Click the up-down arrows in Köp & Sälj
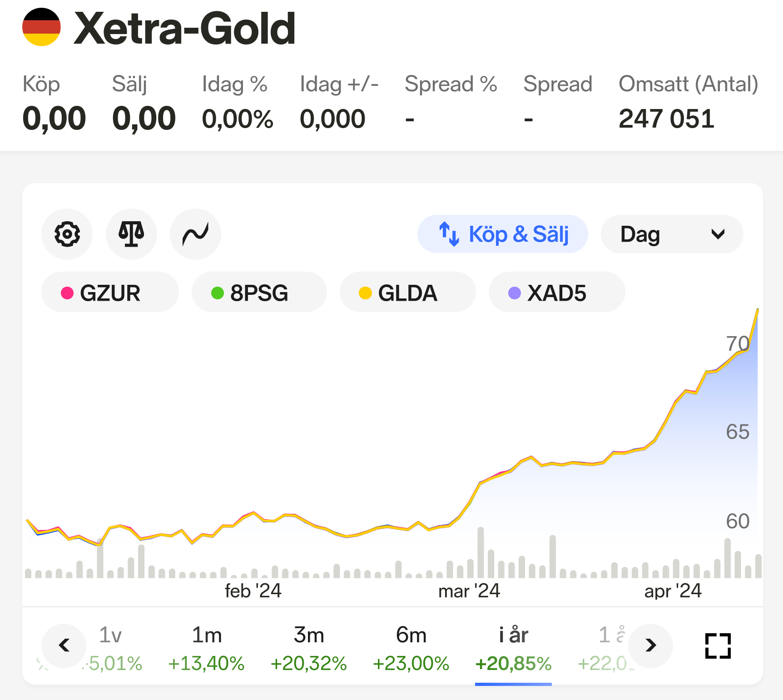Screen dimensions: 783x700 [449, 234]
